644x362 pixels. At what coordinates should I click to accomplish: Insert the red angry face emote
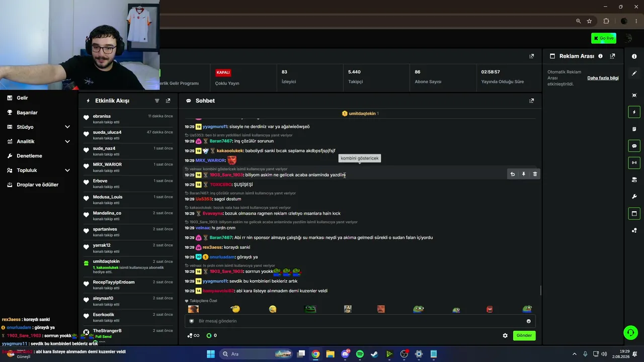490,309
